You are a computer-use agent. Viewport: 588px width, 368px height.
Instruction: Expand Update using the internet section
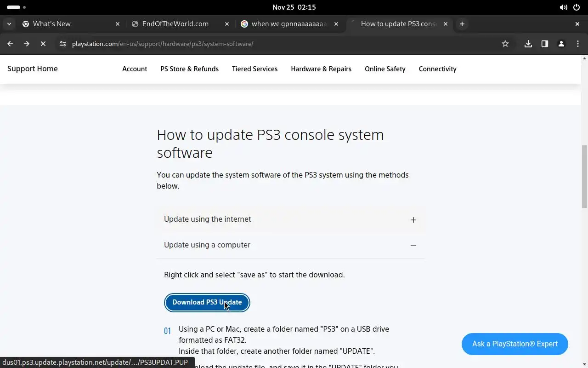click(x=290, y=219)
